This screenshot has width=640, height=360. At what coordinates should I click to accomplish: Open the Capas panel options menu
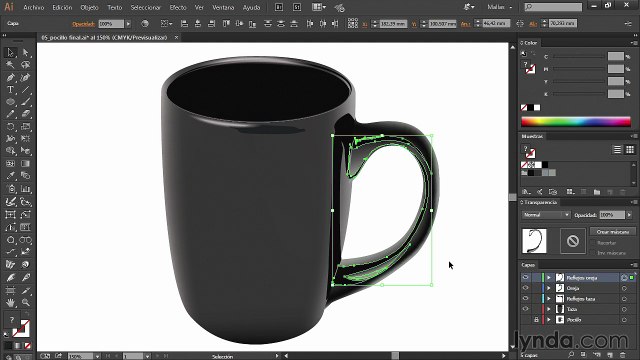pyautogui.click(x=633, y=265)
